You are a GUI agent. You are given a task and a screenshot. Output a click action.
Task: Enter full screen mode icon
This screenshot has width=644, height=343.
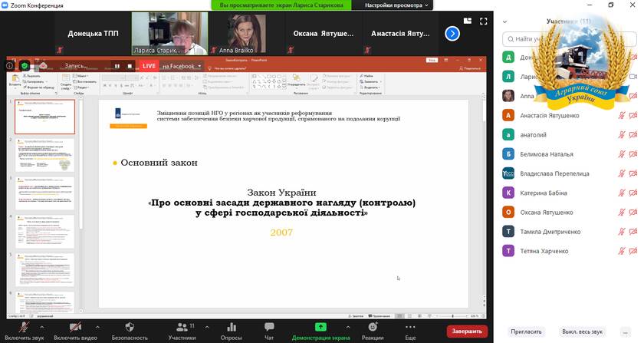point(484,21)
